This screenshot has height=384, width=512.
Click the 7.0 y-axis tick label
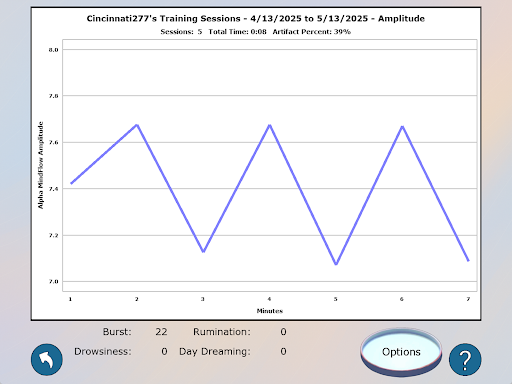coord(53,282)
